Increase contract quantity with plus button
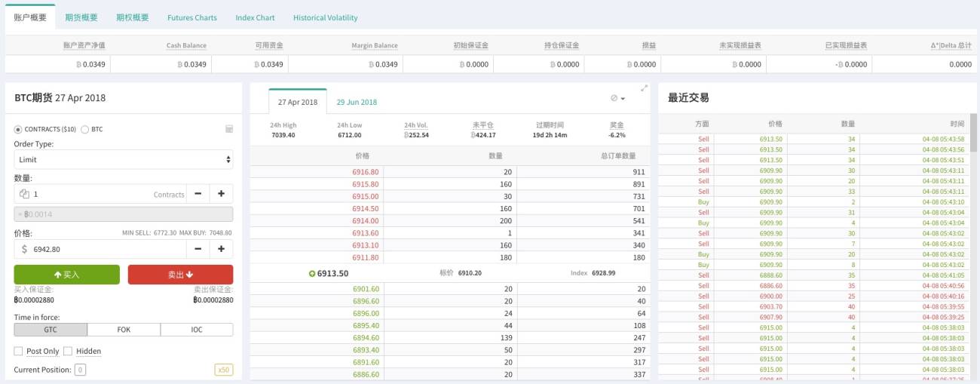Screen dimensions: 980x384 coord(221,194)
